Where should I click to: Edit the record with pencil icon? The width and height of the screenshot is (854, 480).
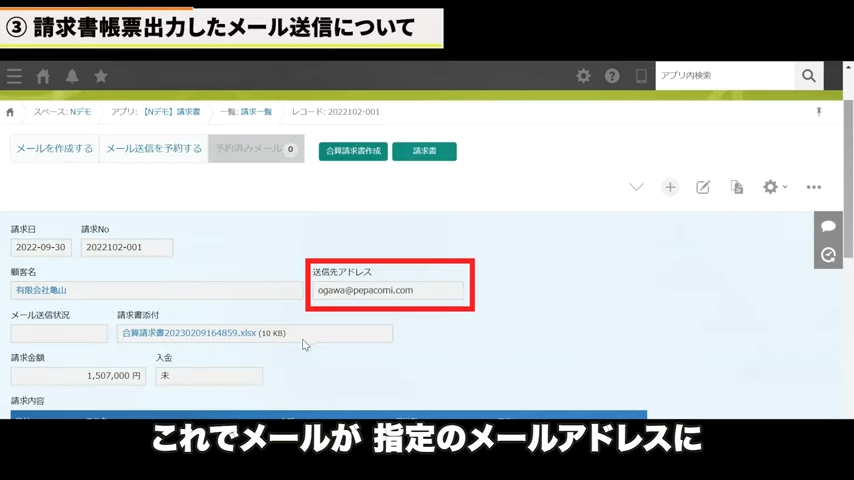[703, 187]
